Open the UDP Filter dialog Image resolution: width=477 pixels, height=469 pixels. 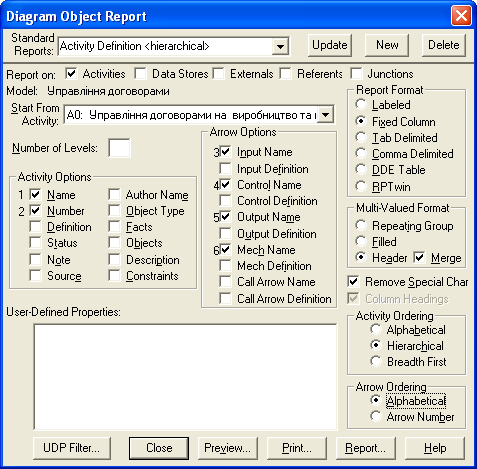(72, 448)
